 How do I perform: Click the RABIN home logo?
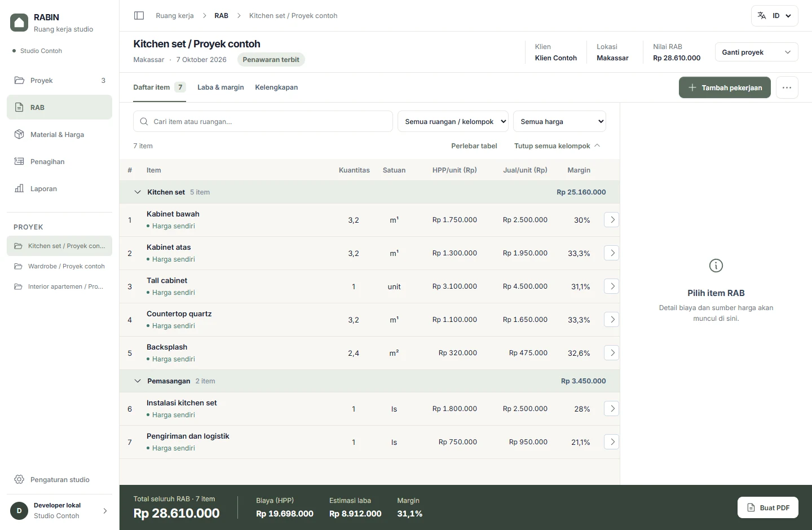(19, 23)
